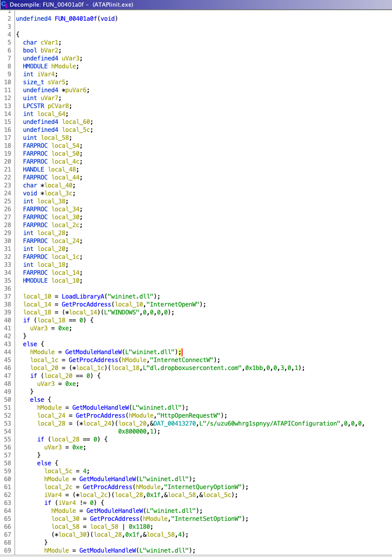Select local_3c void pointer declaration

(x=57, y=193)
